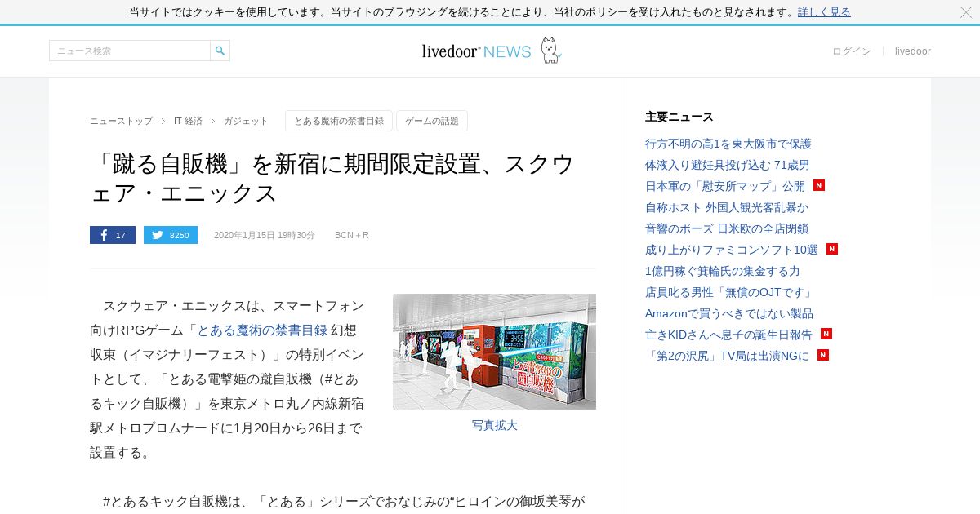Open news Amazonで買うべきではない製品
980x514 pixels.
(729, 313)
